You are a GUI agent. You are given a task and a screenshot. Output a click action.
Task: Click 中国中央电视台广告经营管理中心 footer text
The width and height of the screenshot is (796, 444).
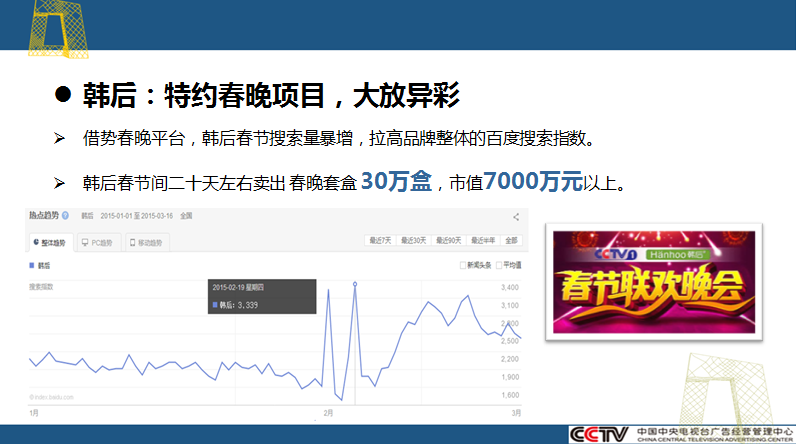[x=715, y=432]
